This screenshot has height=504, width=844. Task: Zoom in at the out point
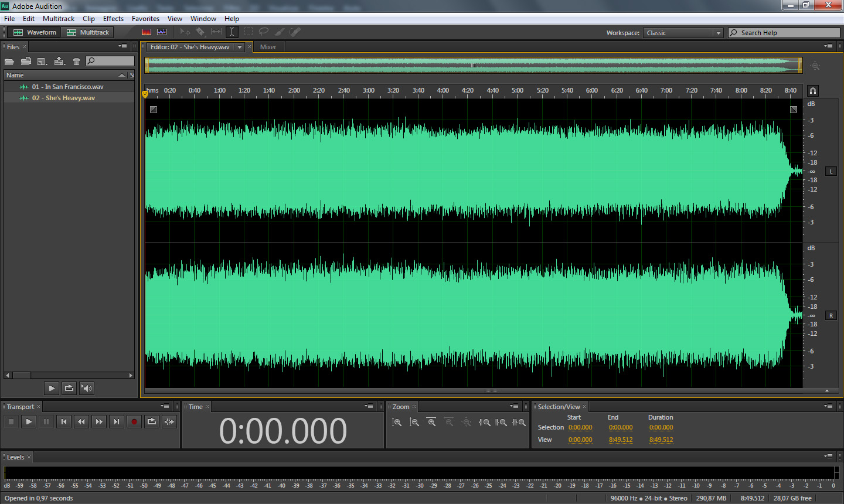pyautogui.click(x=501, y=422)
